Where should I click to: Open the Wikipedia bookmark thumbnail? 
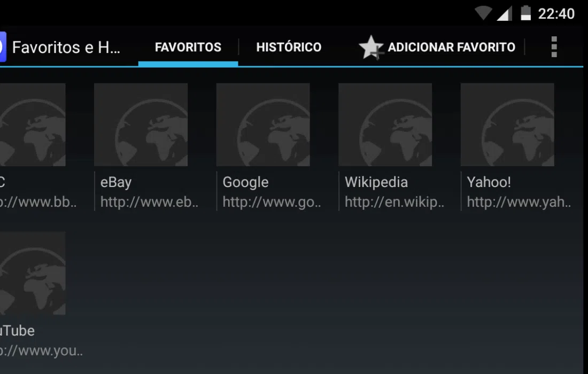385,124
